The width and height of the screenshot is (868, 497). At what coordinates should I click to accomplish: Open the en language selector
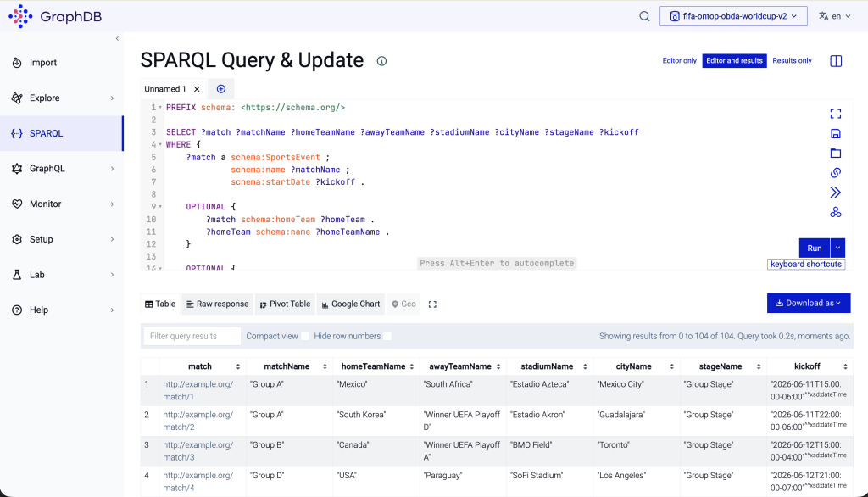(835, 16)
